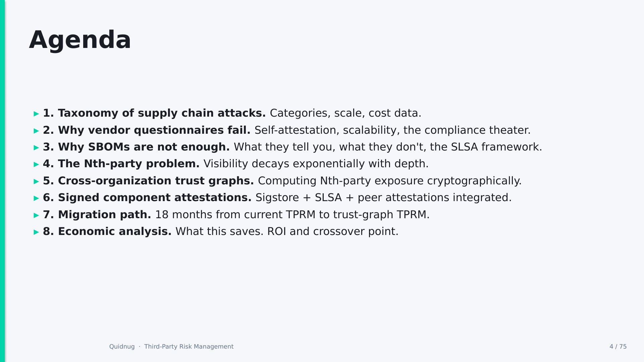
Task: Click the bold text Why SBOMs are not enough
Action: 144,147
